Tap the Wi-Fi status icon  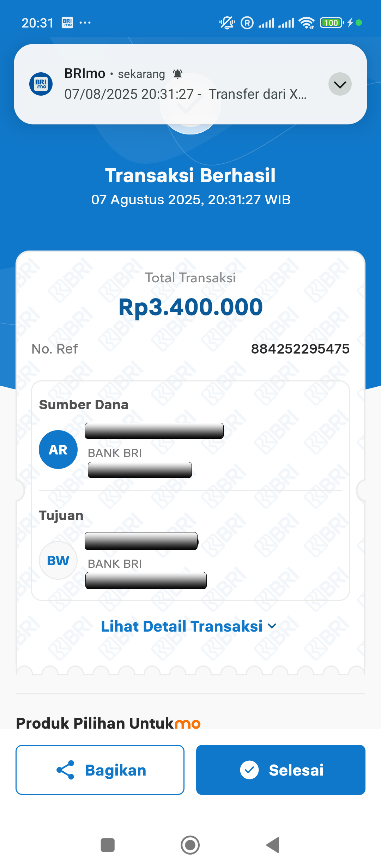tap(307, 23)
